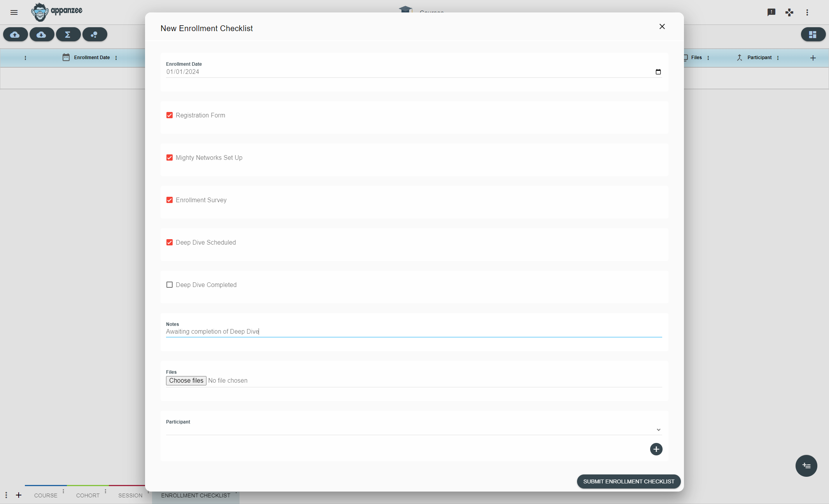Open the feedback announcement icon
The width and height of the screenshot is (829, 504).
pyautogui.click(x=771, y=12)
